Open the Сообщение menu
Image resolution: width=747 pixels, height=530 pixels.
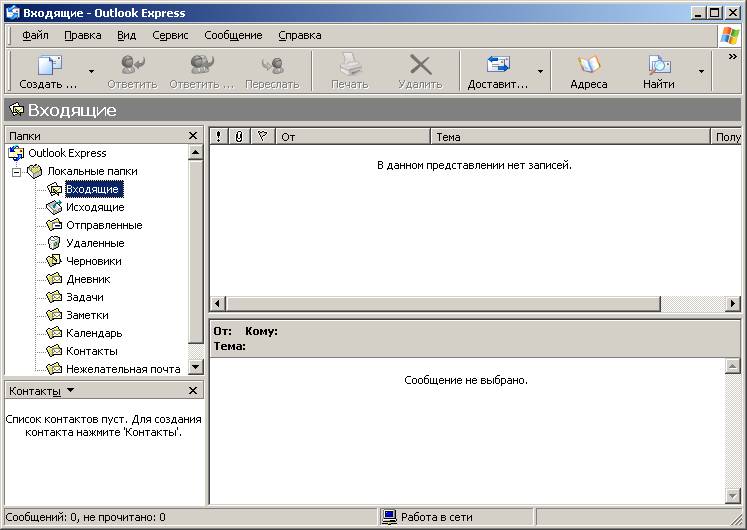point(233,35)
